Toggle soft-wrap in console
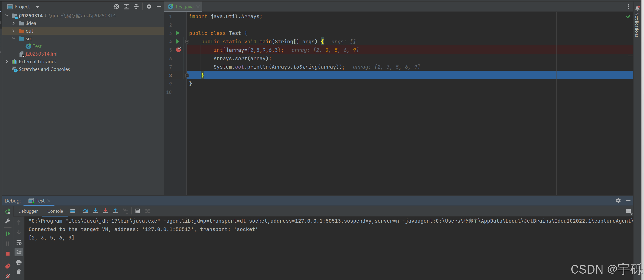The width and height of the screenshot is (644, 280). (19, 242)
